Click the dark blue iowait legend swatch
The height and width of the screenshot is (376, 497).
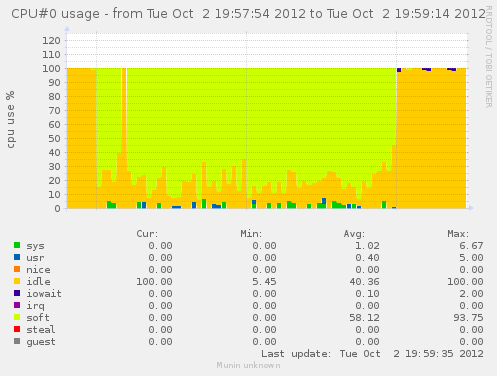pyautogui.click(x=17, y=293)
